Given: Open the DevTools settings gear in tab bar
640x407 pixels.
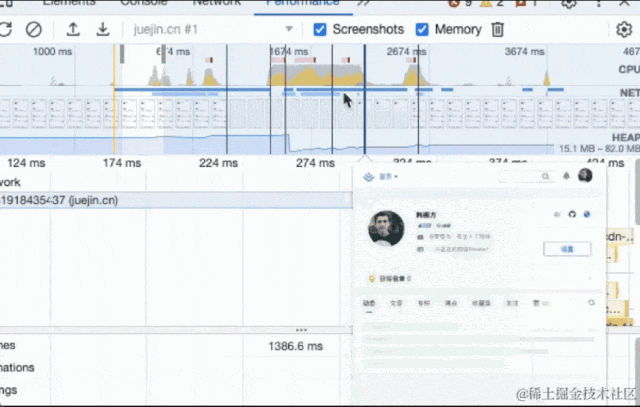Looking at the screenshot, I should (569, 3).
